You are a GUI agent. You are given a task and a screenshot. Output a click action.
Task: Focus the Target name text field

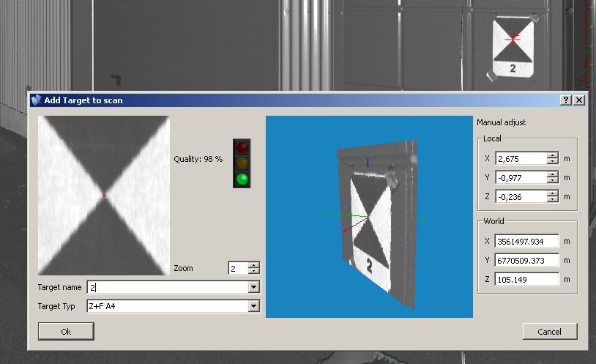(x=168, y=287)
